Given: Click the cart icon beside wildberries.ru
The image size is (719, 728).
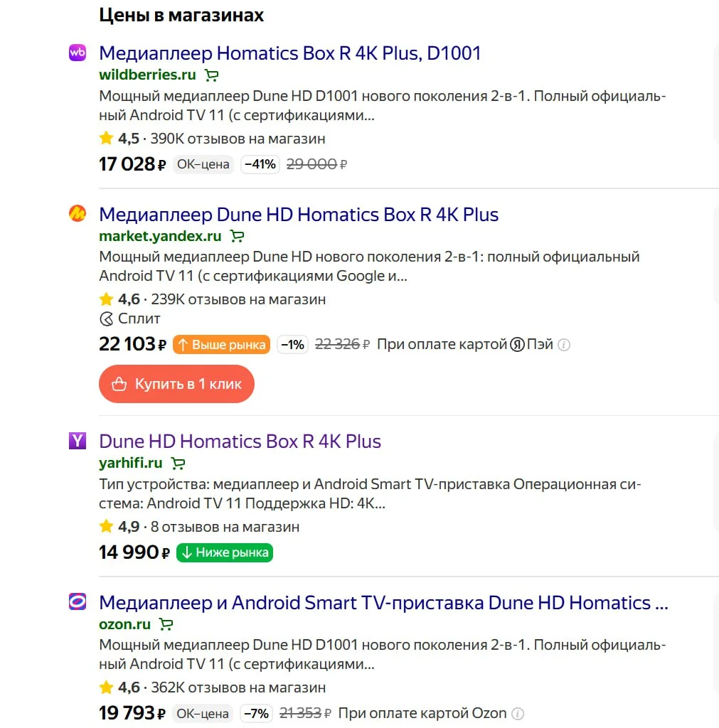Looking at the screenshot, I should [x=211, y=75].
